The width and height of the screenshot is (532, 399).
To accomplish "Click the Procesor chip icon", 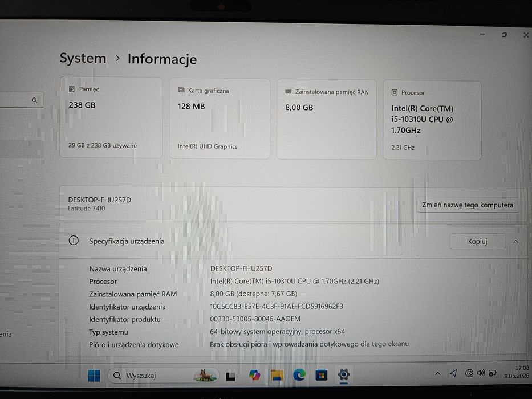I will [394, 92].
